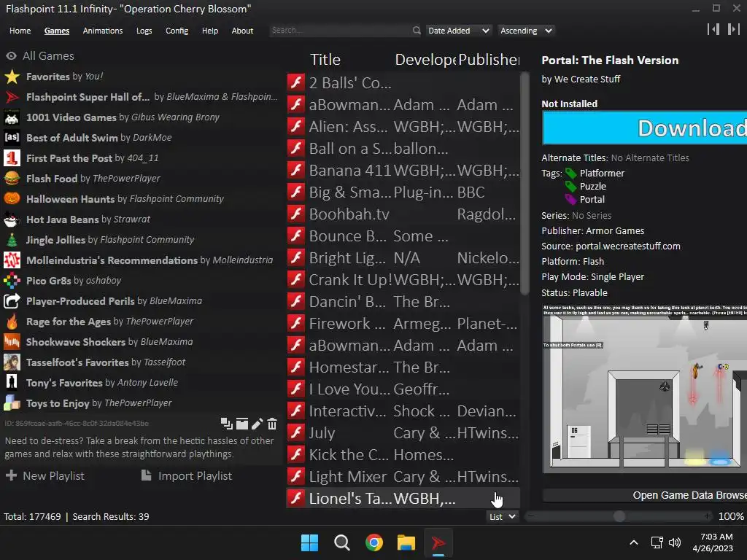Open the Help tab
This screenshot has width=747, height=560.
click(x=210, y=31)
